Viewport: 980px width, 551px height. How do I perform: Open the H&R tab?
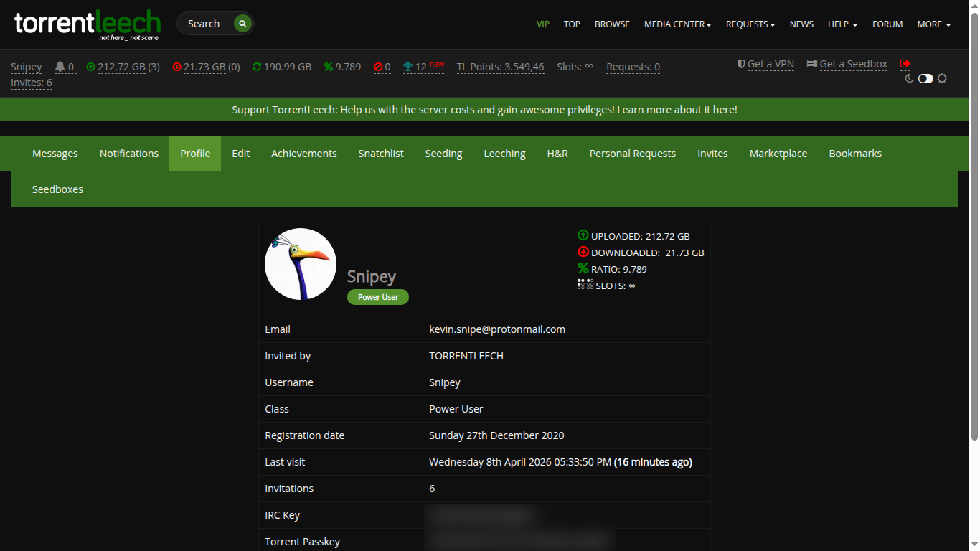(x=557, y=154)
